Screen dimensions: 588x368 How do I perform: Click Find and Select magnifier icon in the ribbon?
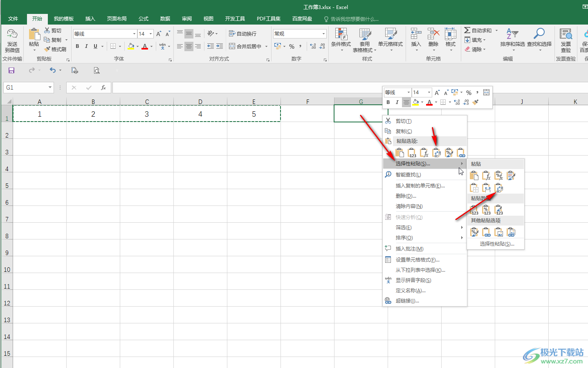[x=539, y=34]
